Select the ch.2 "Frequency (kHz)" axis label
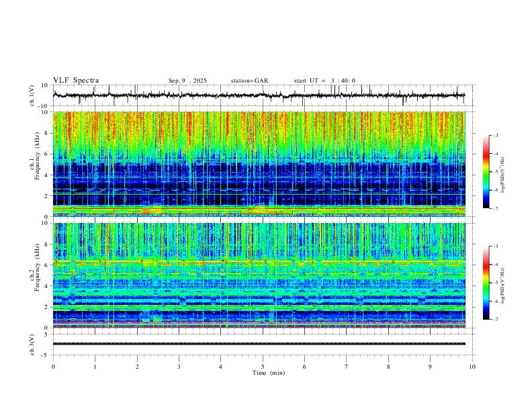The image size is (532, 411). [x=38, y=267]
